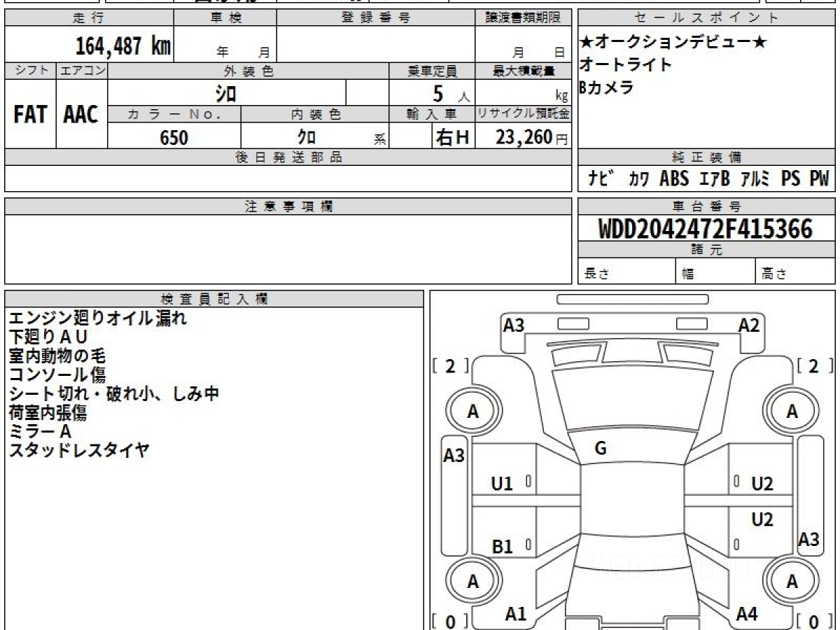Click the 検査員記入欄 header
The width and height of the screenshot is (840, 630).
tap(214, 299)
